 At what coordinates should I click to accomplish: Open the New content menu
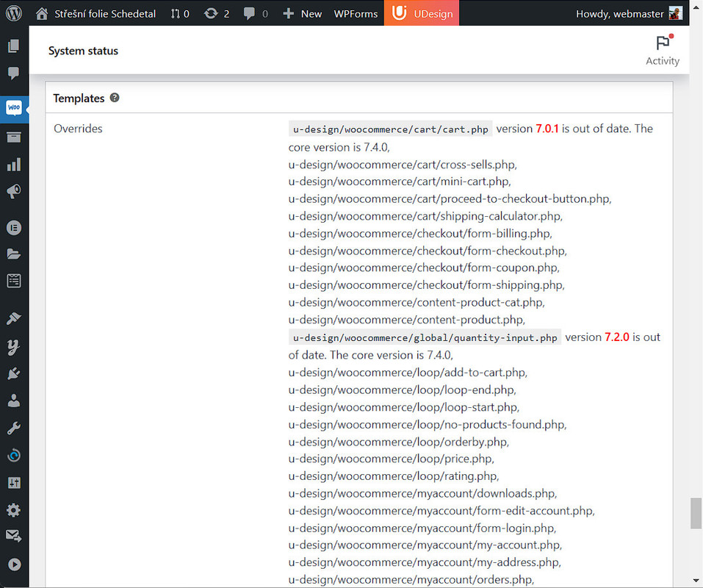point(302,14)
